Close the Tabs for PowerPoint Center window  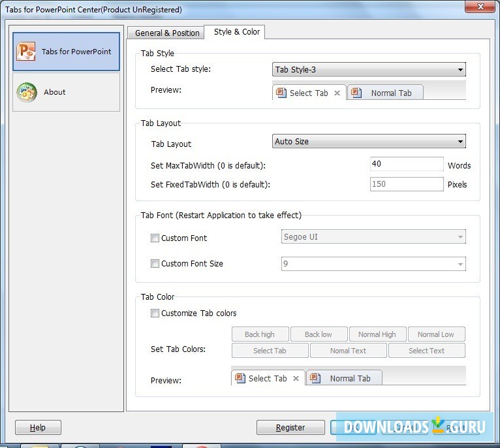pyautogui.click(x=480, y=6)
